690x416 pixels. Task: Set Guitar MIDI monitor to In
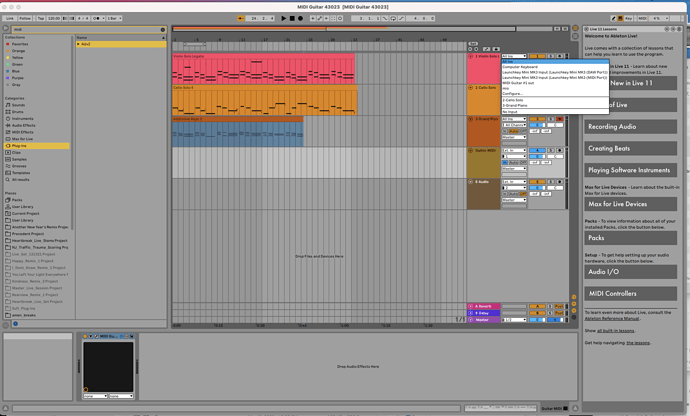click(x=505, y=162)
